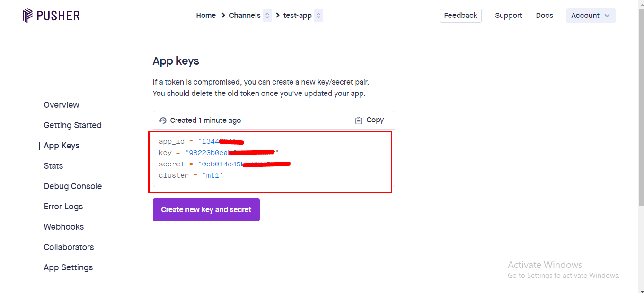The image size is (644, 293).
Task: Open the Stats section
Action: pos(53,166)
